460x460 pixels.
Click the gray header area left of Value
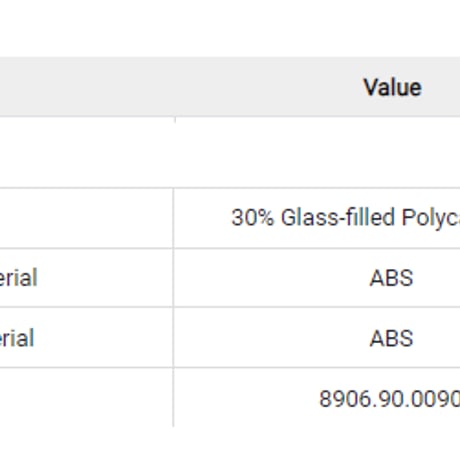(x=87, y=87)
